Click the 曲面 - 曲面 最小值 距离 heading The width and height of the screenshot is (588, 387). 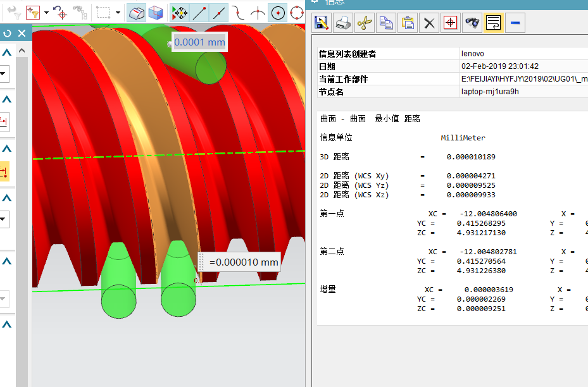click(x=370, y=119)
